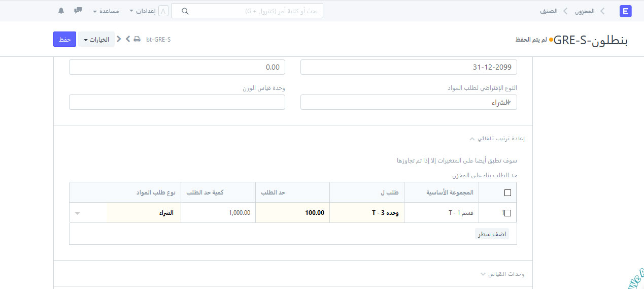This screenshot has height=289, width=644.
Task: Click the اضف سطر add row button
Action: coord(492,234)
